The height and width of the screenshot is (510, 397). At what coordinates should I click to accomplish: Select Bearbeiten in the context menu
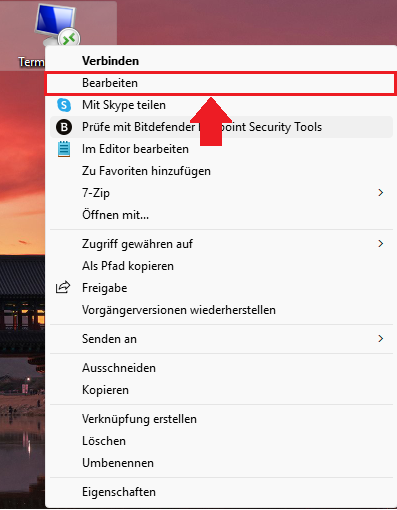pyautogui.click(x=110, y=83)
